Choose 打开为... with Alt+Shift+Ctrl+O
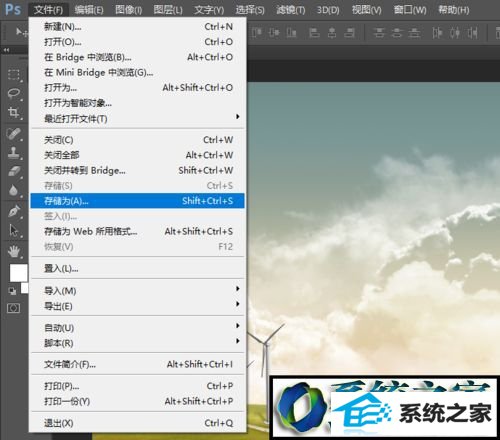Screen dimensions: 500x440 click(137, 88)
